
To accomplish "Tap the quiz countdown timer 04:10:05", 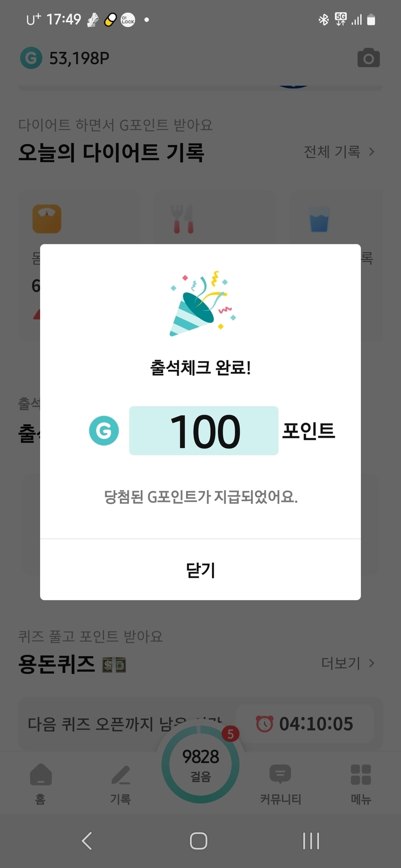I will [x=305, y=724].
